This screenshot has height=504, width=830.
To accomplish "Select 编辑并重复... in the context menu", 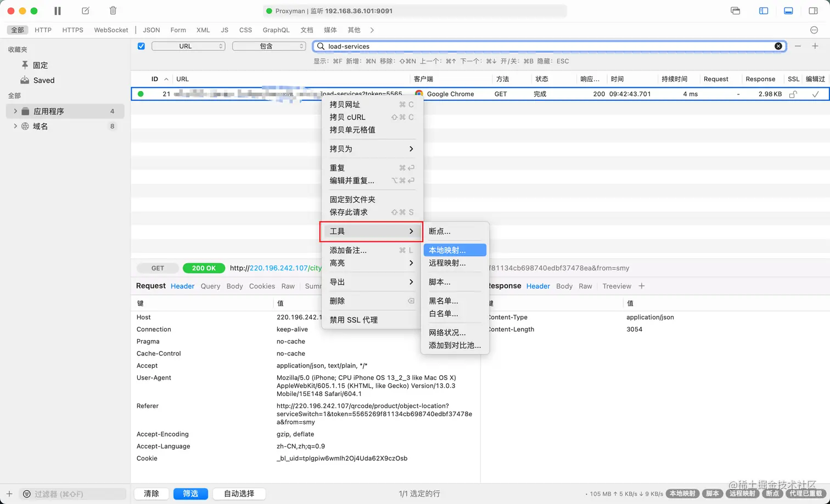I will (372, 180).
